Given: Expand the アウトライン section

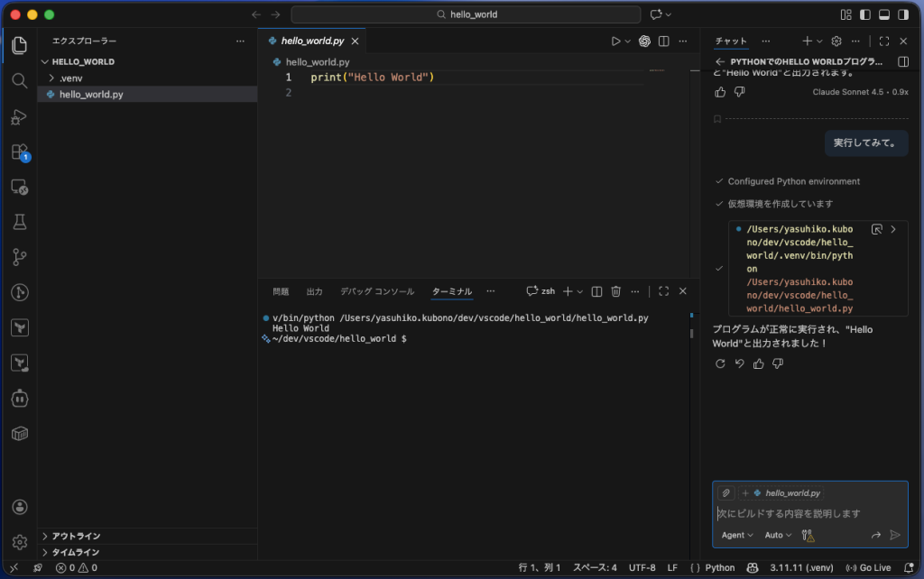Looking at the screenshot, I should [76, 536].
